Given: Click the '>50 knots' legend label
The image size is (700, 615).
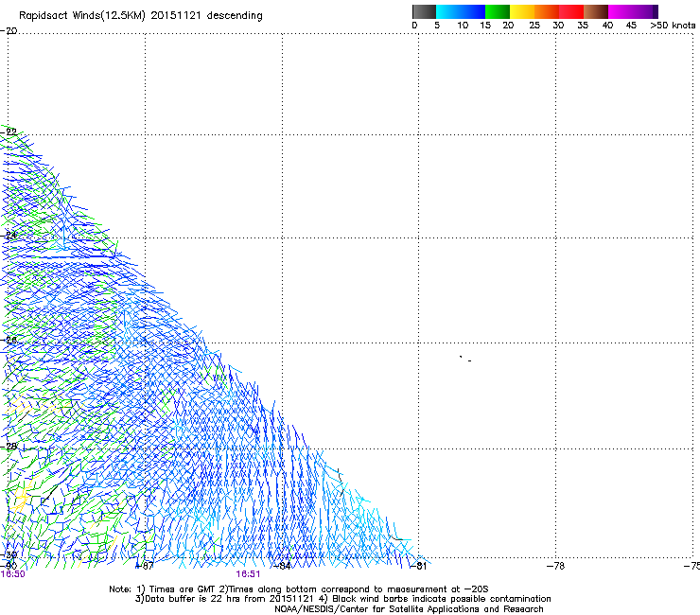Looking at the screenshot, I should point(673,26).
